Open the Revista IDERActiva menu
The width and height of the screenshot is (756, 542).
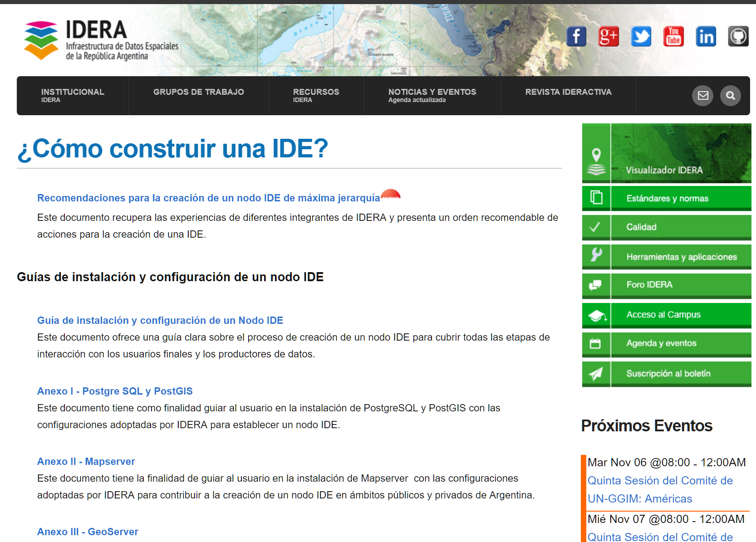(568, 95)
